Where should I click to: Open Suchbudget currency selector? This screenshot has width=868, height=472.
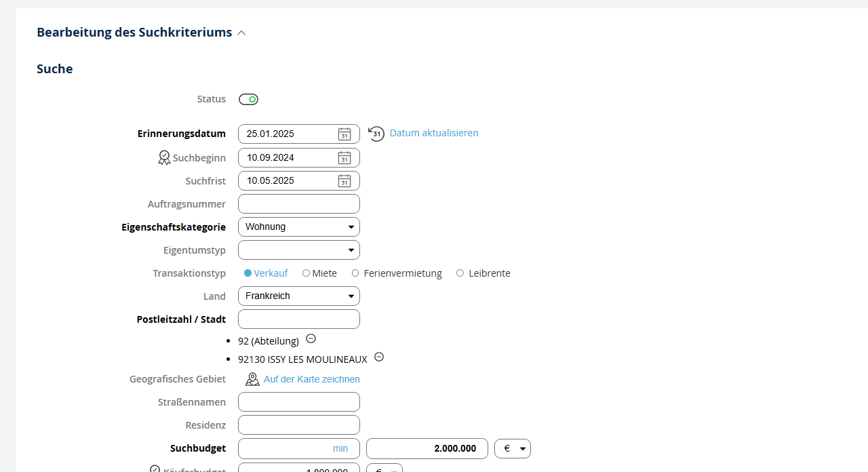513,449
